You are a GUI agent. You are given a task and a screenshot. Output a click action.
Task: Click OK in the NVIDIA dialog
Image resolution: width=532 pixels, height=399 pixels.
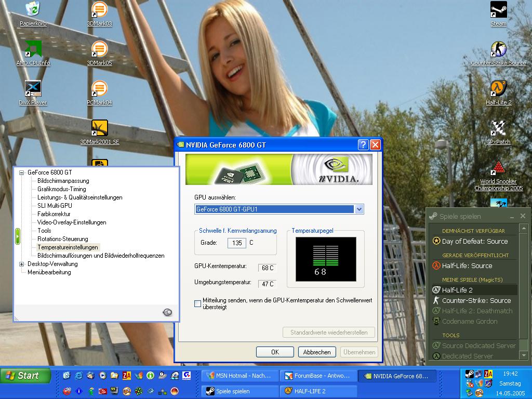click(275, 352)
